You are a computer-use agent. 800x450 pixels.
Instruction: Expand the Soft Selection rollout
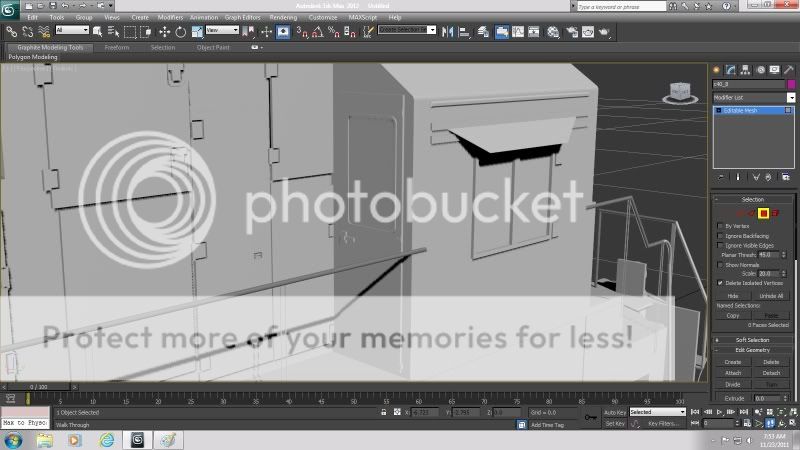753,340
